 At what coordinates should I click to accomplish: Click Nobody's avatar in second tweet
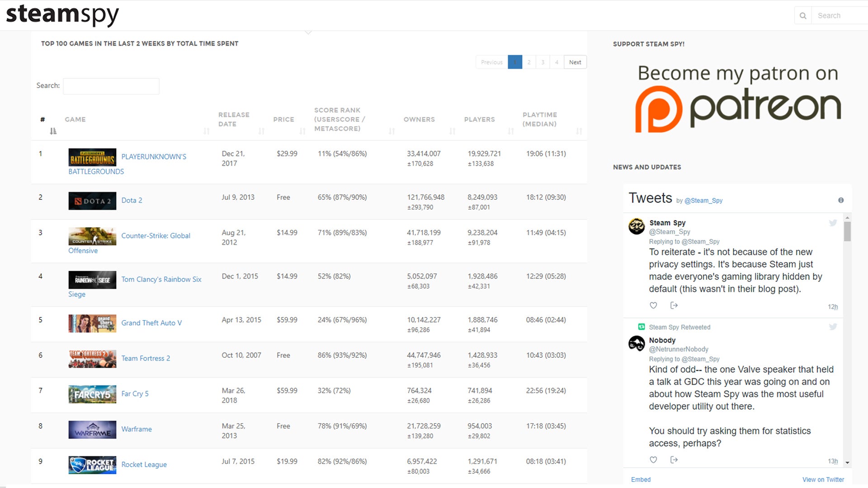[x=637, y=343]
